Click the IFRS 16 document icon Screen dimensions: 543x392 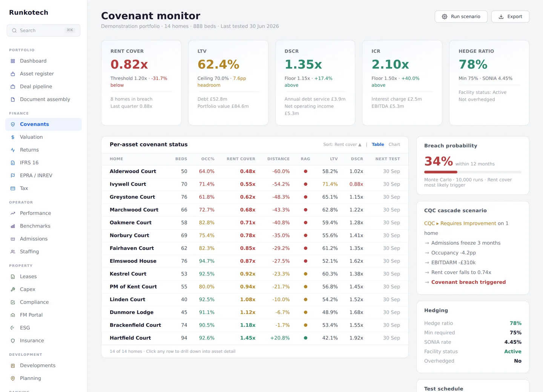13,163
